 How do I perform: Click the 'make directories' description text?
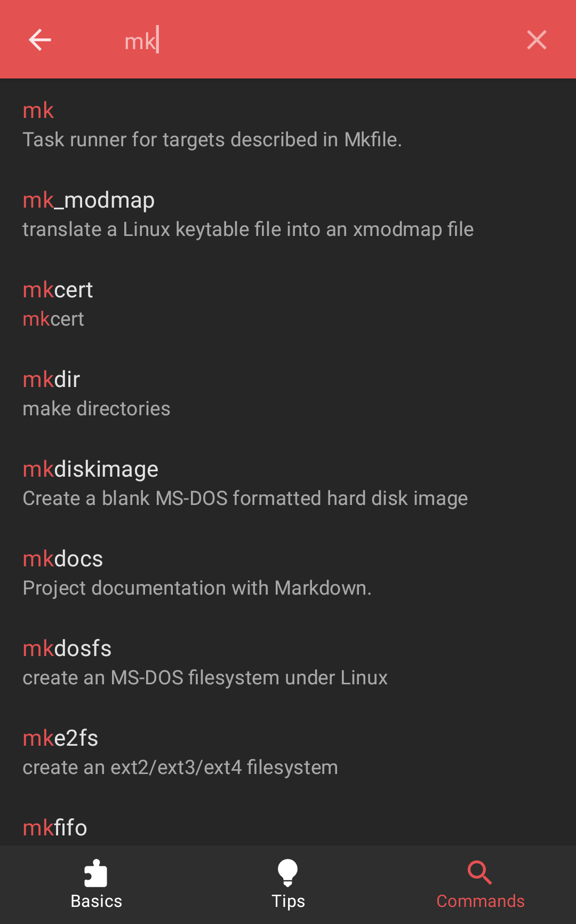point(97,409)
